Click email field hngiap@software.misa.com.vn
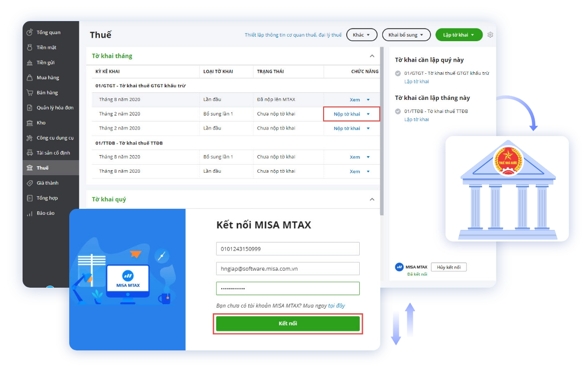Viewport: 588px width, 371px height. click(287, 269)
